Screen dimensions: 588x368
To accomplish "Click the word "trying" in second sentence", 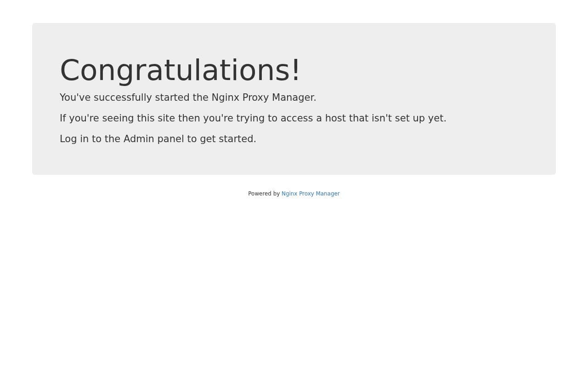I will [250, 118].
